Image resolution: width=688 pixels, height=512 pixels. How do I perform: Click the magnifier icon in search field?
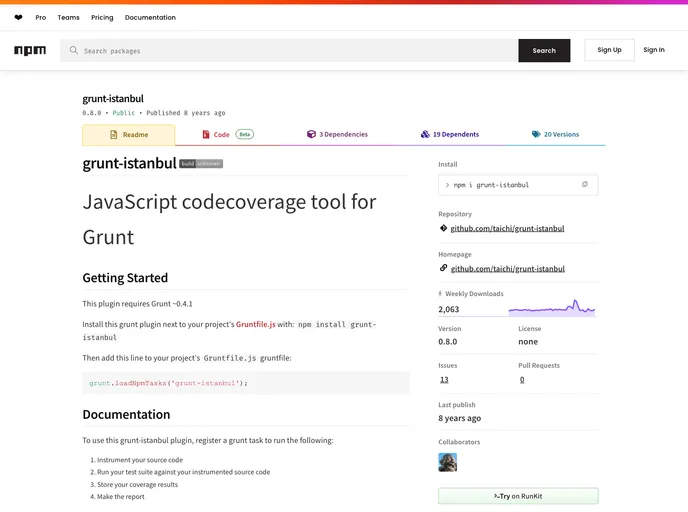pyautogui.click(x=74, y=50)
